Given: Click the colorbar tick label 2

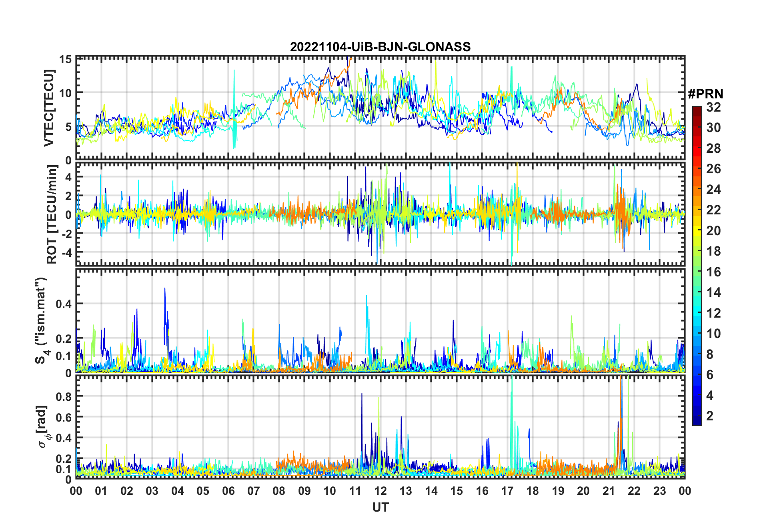Looking at the screenshot, I should tap(710, 416).
